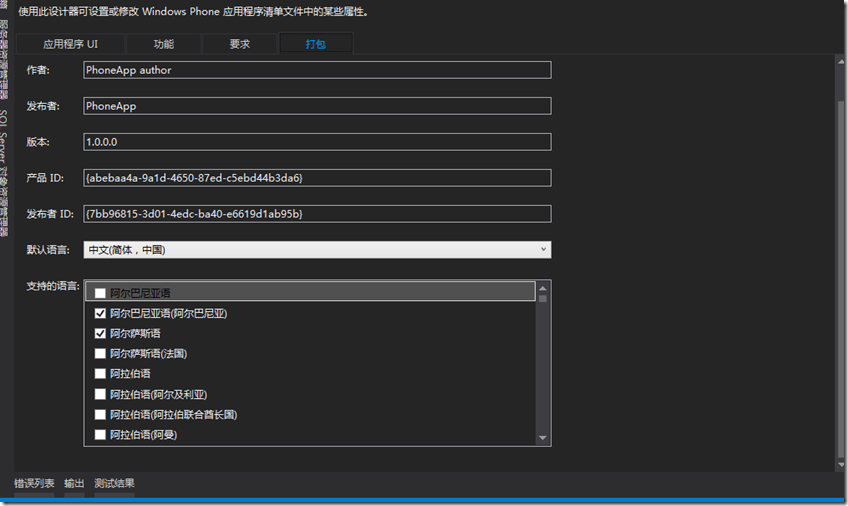848x506 pixels.
Task: Open the 输出 panel tab
Action: click(x=74, y=483)
